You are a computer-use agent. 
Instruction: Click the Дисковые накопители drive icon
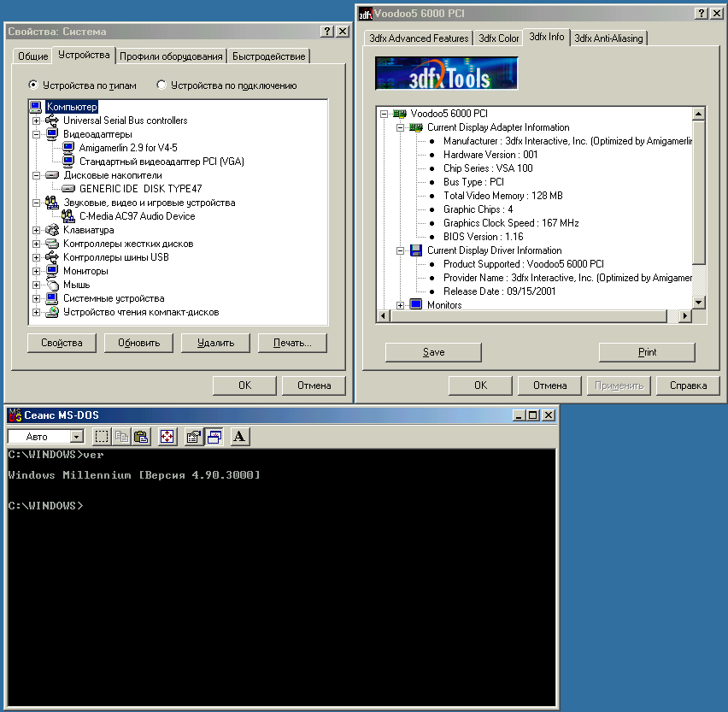pyautogui.click(x=52, y=175)
